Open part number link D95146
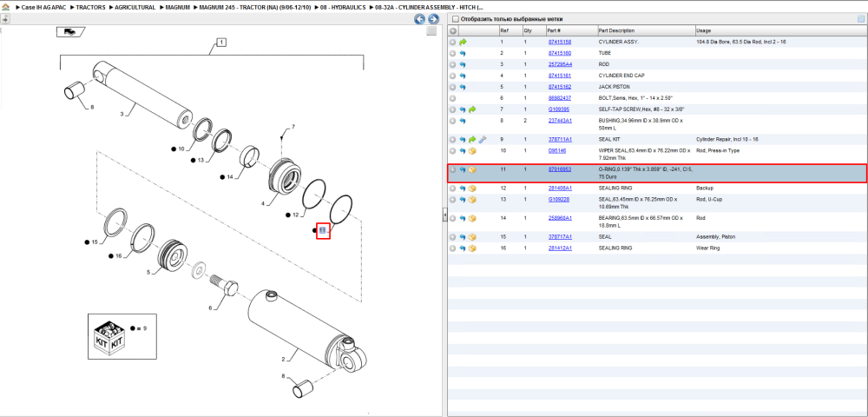The width and height of the screenshot is (868, 417). [557, 150]
